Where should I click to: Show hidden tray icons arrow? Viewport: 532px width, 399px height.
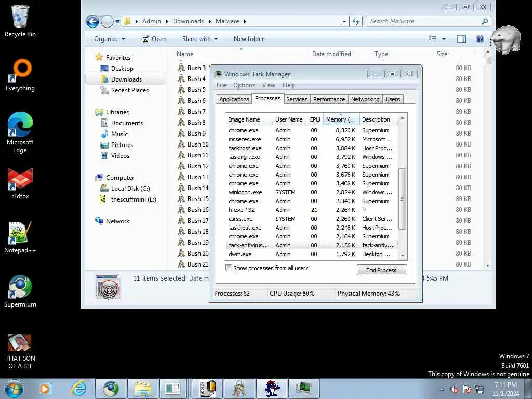tap(442, 390)
